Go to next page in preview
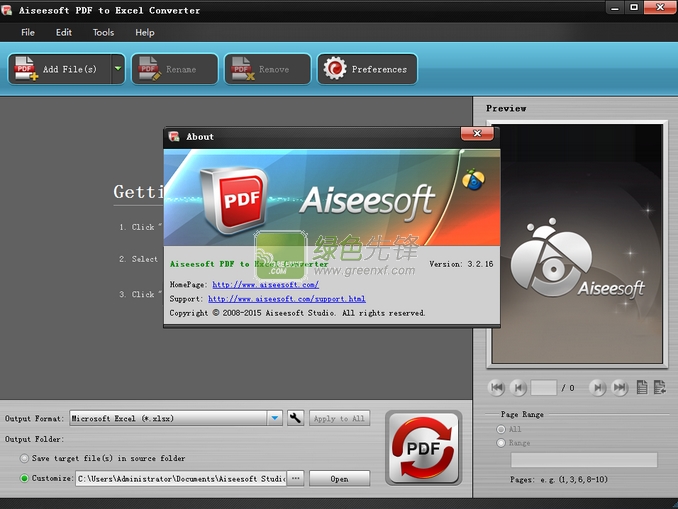Viewport: 678px width, 509px height. pos(598,387)
